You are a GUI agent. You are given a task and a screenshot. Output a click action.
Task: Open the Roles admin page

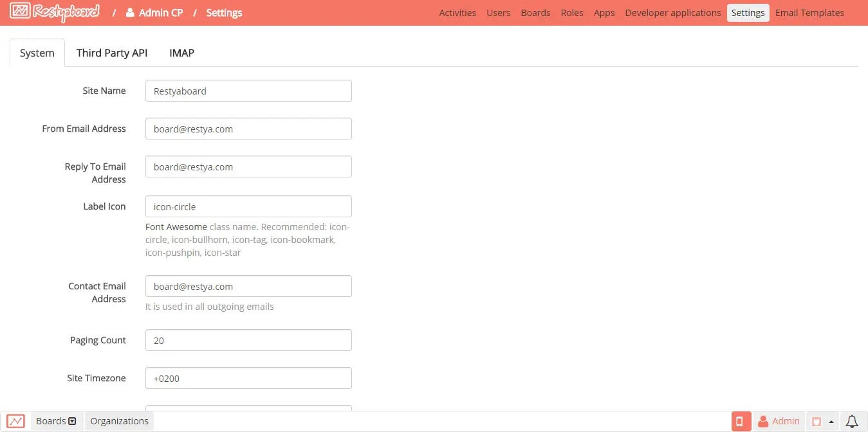click(x=572, y=13)
